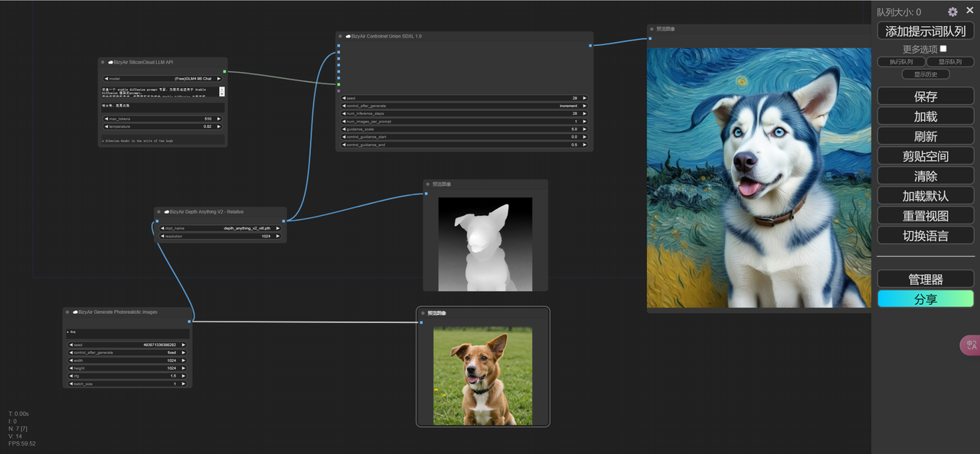The height and width of the screenshot is (454, 980).
Task: Previous model arrow on LLM model selector
Action: tap(106, 78)
